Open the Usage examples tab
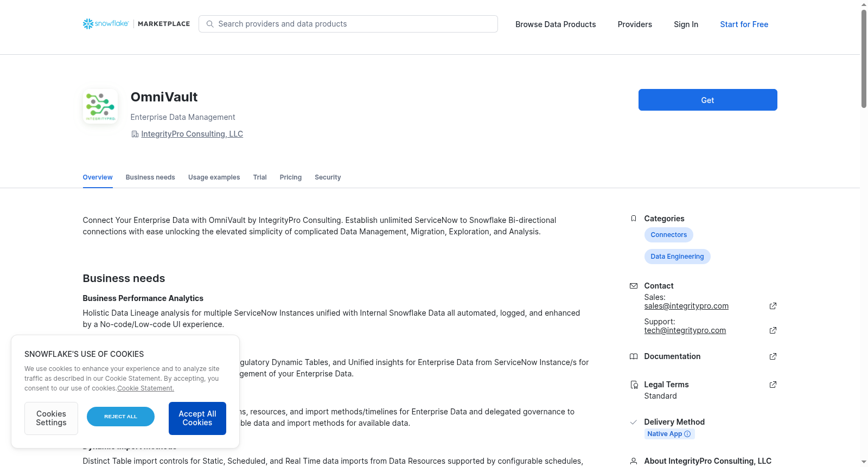The width and height of the screenshot is (868, 467). 214,177
